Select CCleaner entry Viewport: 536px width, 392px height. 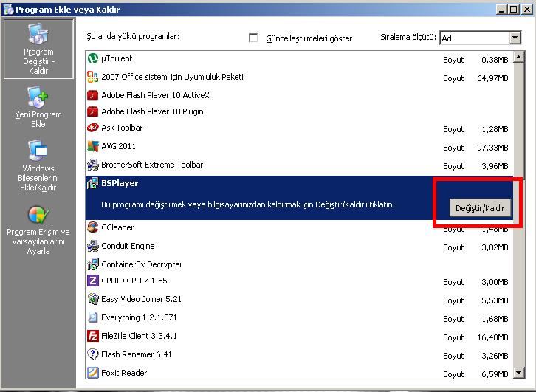(299, 227)
